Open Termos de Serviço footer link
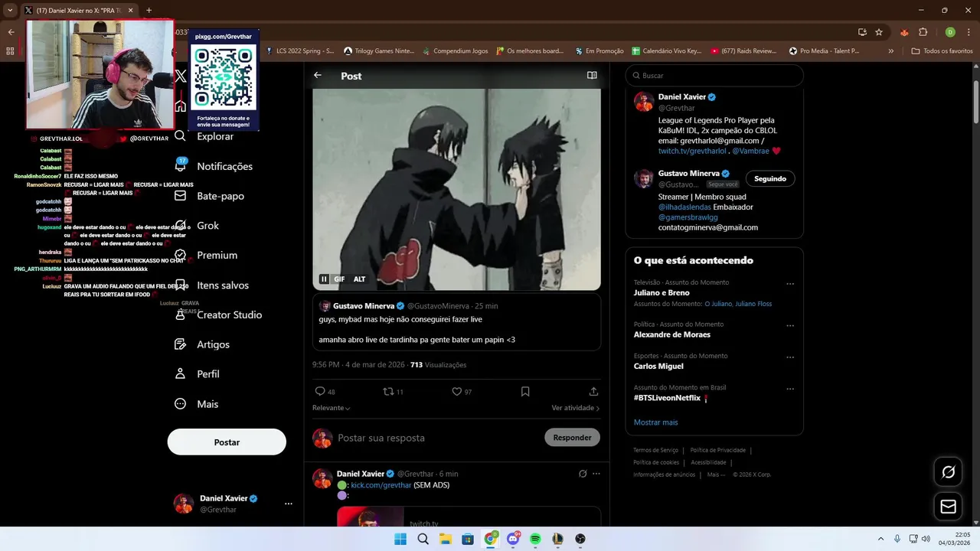The height and width of the screenshot is (551, 980). [x=655, y=450]
